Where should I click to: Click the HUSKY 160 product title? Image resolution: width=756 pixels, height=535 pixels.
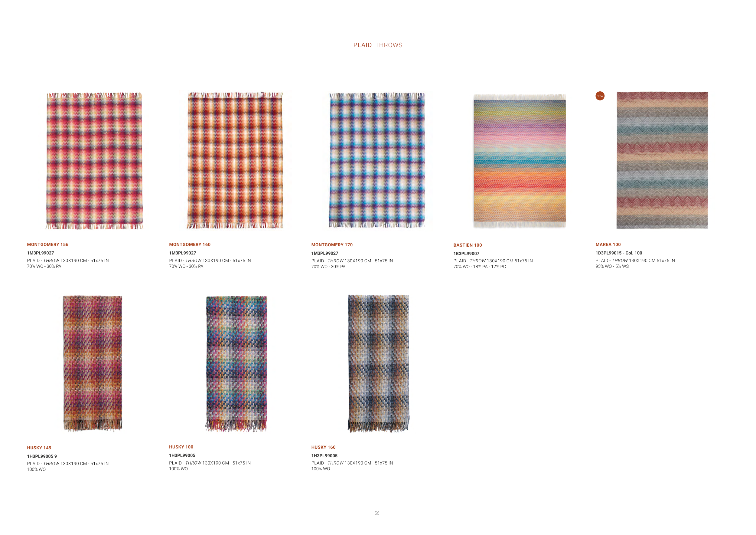click(x=323, y=447)
